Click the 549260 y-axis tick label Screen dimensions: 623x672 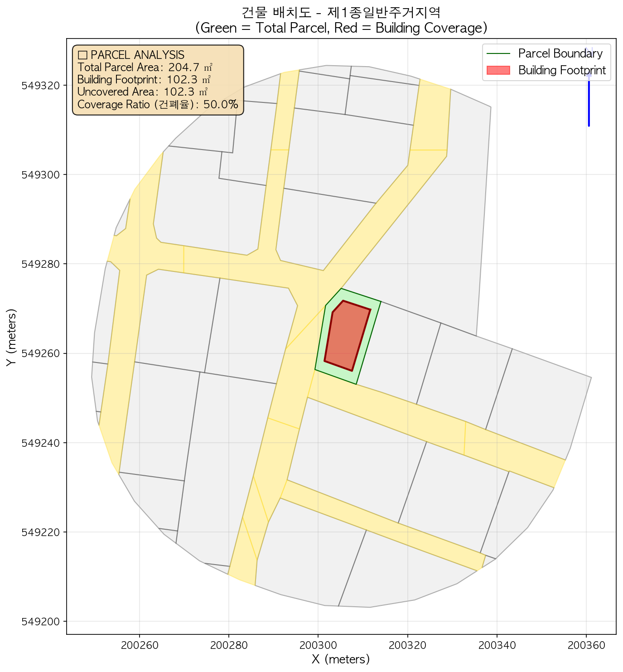click(42, 353)
